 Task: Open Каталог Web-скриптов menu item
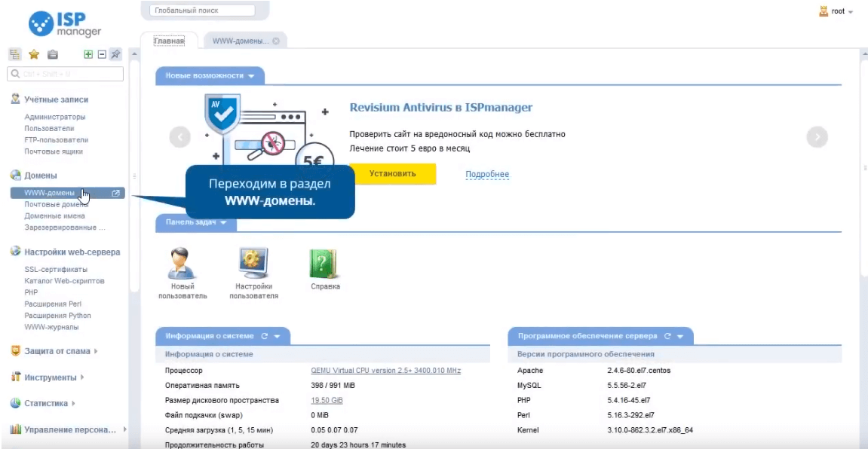coord(64,281)
